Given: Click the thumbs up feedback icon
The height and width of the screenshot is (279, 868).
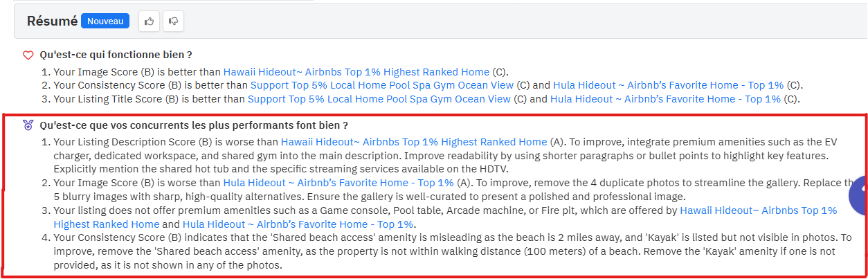Looking at the screenshot, I should click(x=149, y=21).
